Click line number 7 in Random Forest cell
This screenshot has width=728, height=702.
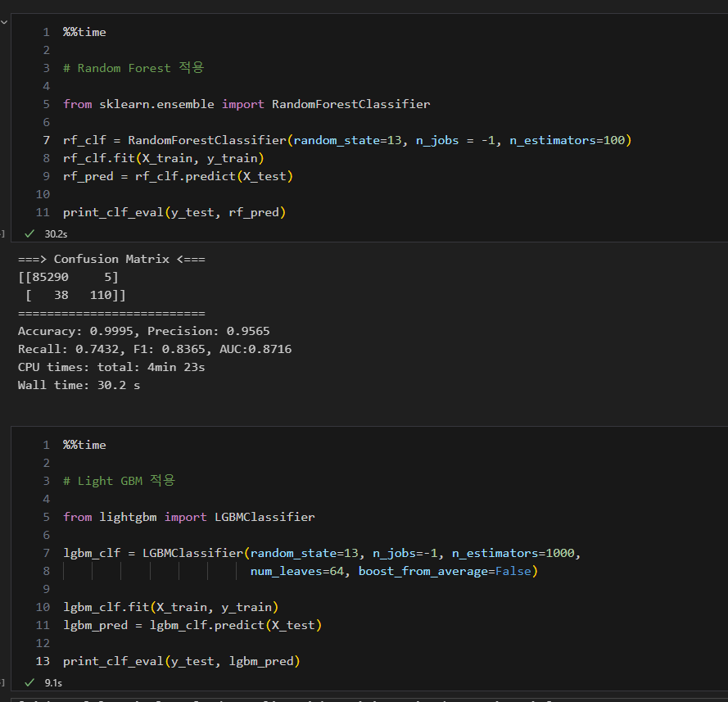(46, 140)
